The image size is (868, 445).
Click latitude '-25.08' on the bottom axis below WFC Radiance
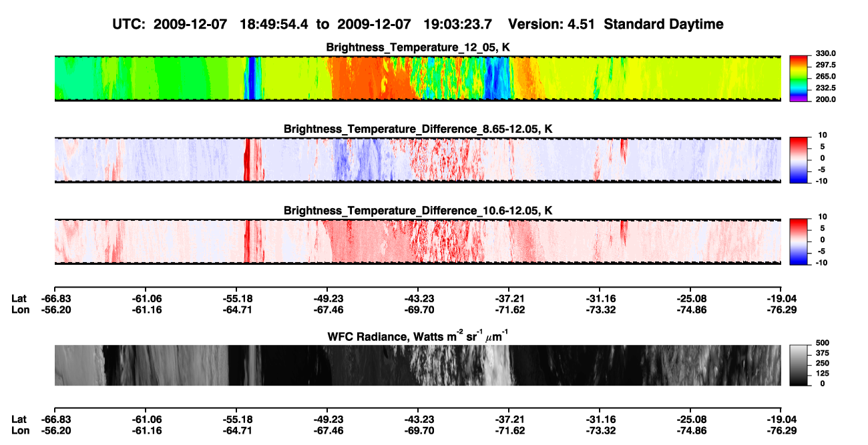(x=690, y=419)
